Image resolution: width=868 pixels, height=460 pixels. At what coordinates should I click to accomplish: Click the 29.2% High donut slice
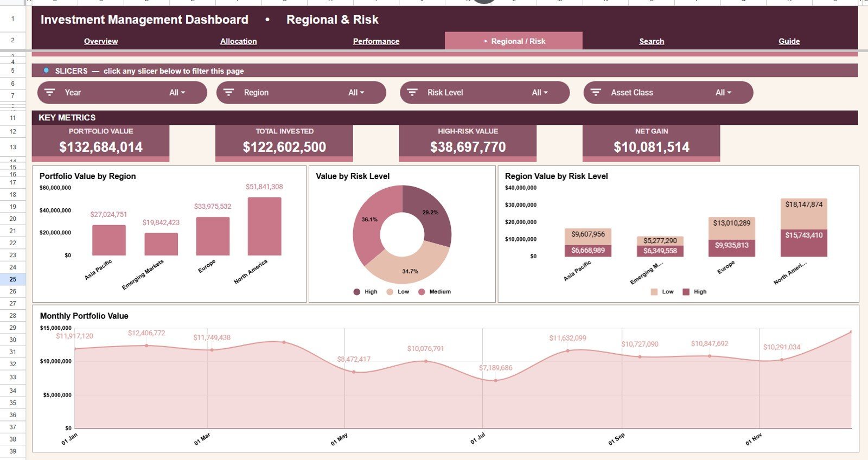click(x=430, y=213)
